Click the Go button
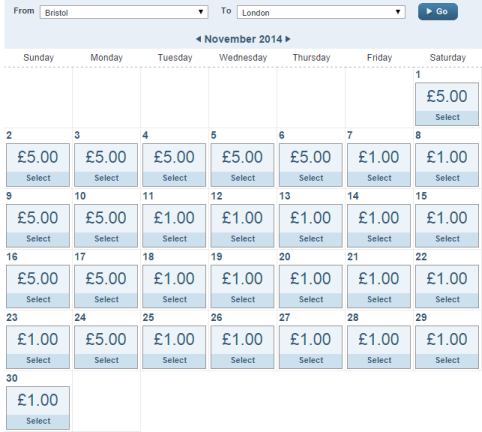 click(x=438, y=12)
